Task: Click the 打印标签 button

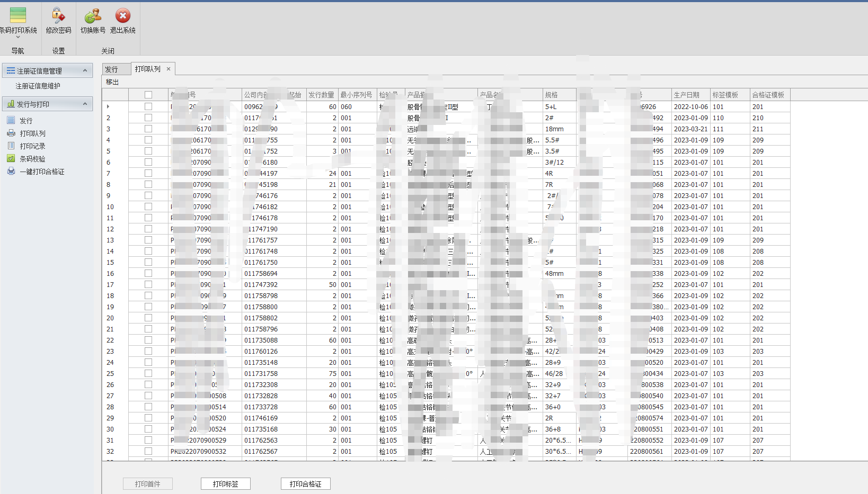Action: coord(226,484)
